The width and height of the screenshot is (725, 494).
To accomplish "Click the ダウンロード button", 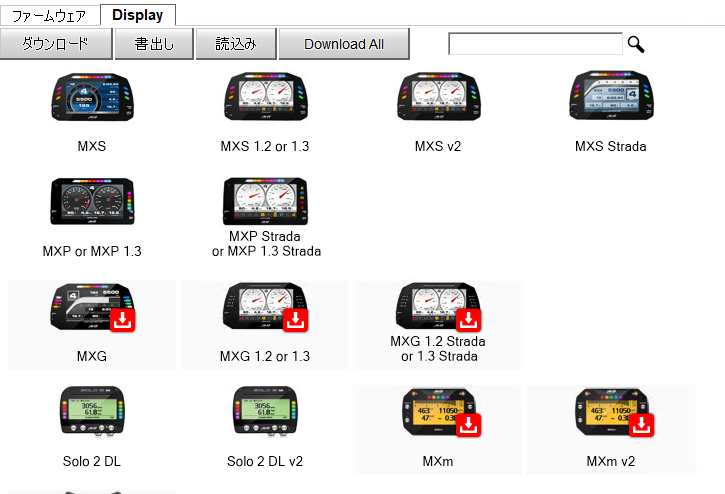I will coord(56,44).
